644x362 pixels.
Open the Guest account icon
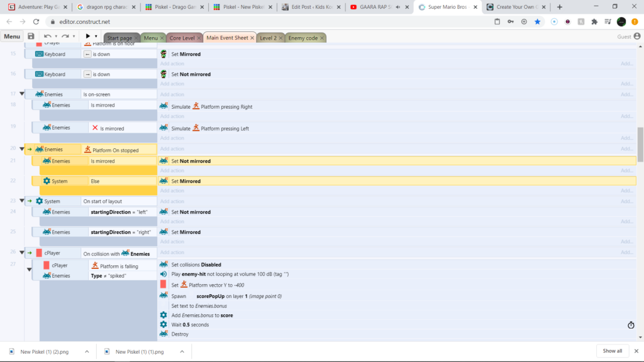point(637,36)
